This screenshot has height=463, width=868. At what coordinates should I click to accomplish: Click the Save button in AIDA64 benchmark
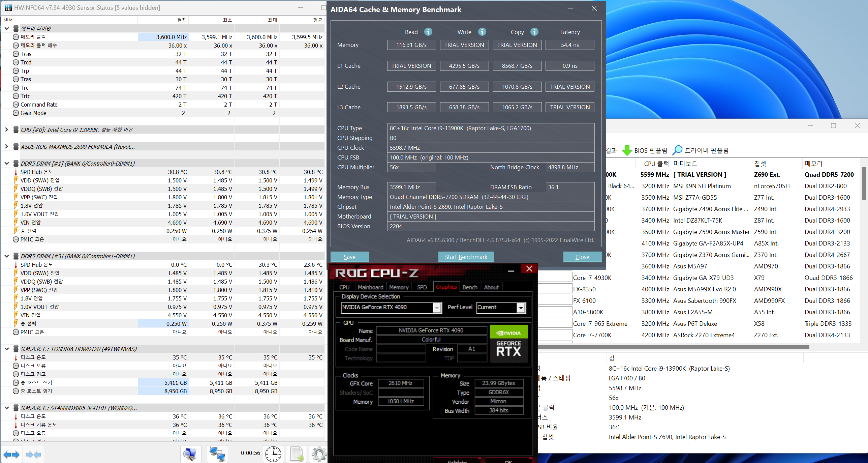[x=349, y=257]
